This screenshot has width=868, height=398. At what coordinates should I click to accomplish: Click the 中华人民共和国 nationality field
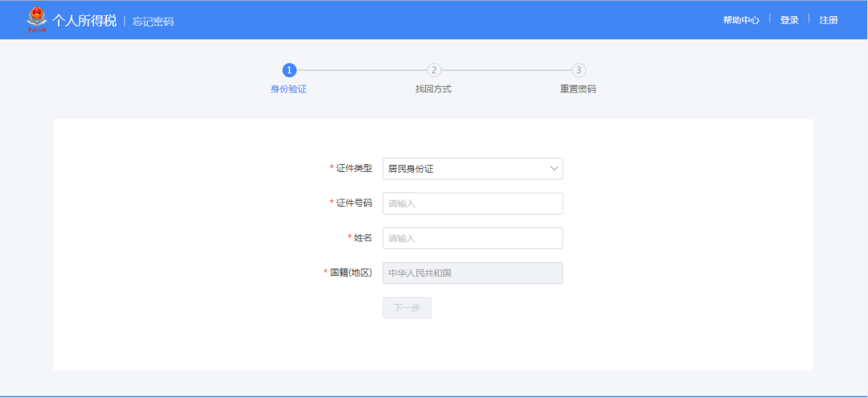click(x=473, y=273)
